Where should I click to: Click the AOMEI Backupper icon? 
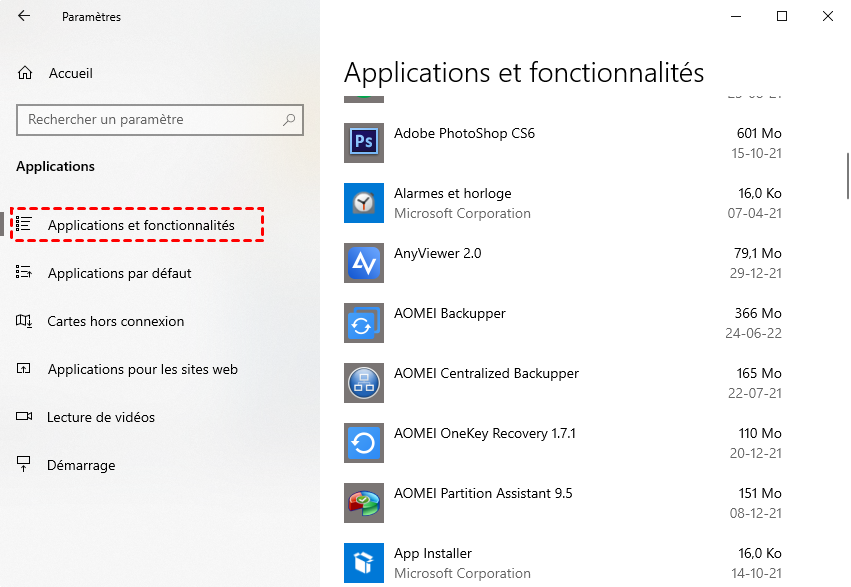pyautogui.click(x=363, y=323)
